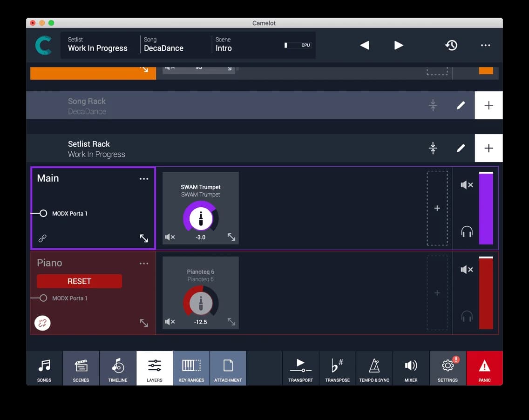The image size is (529, 420).
Task: Switch to the Layers tab
Action: (154, 368)
